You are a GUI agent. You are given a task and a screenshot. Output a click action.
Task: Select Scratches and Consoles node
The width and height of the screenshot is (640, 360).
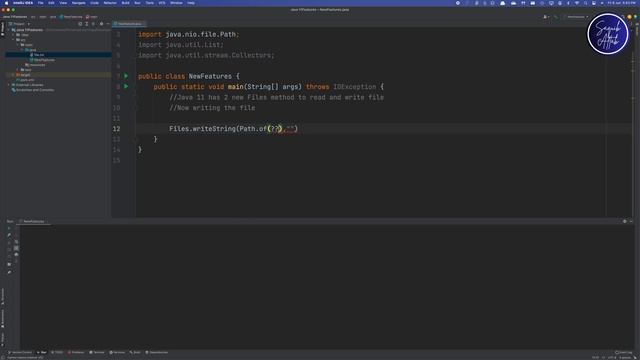click(33, 90)
